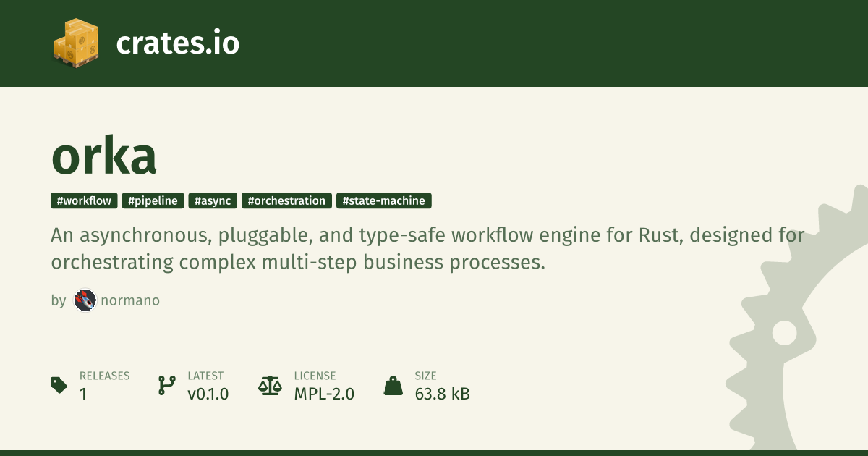
Task: Click the normano author avatar
Action: tap(85, 300)
